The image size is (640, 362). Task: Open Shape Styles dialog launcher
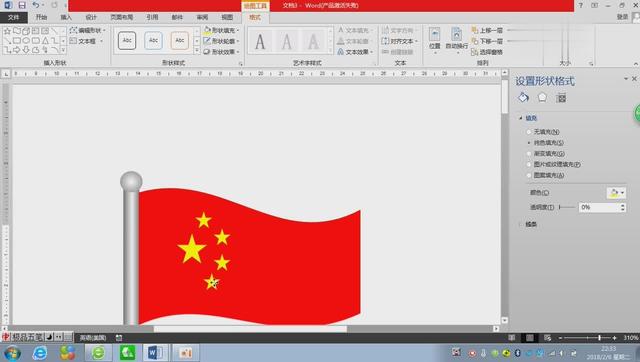click(x=240, y=64)
